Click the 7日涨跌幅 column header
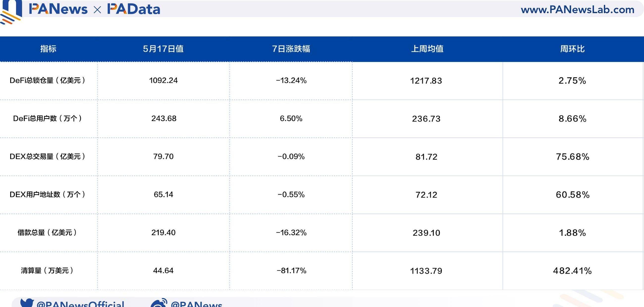This screenshot has width=644, height=307. [x=291, y=49]
